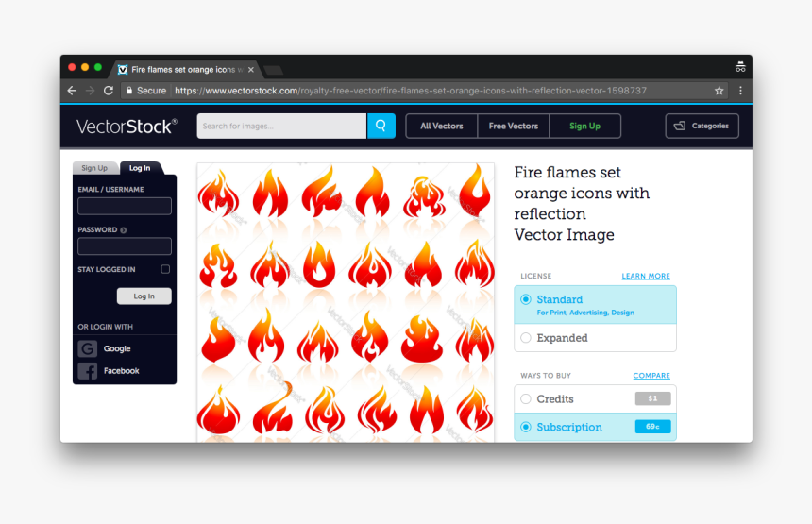Bookmark this page with the star icon
The image size is (812, 524).
click(x=719, y=91)
